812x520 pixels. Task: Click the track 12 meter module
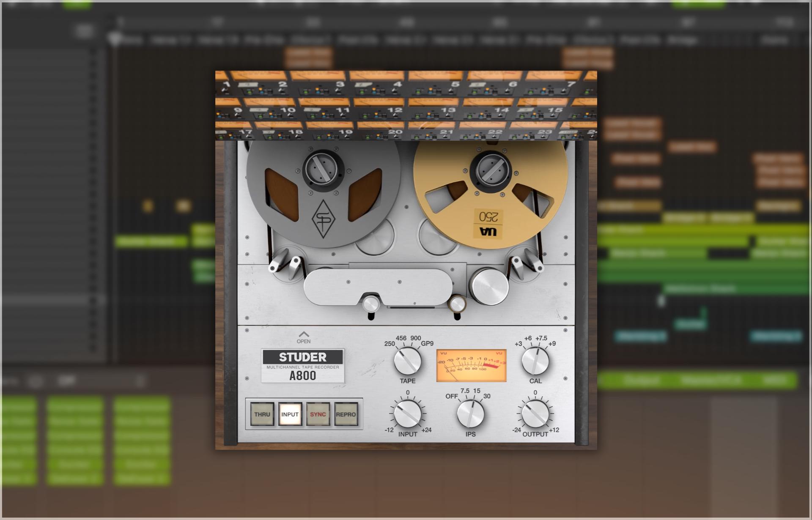coord(378,109)
